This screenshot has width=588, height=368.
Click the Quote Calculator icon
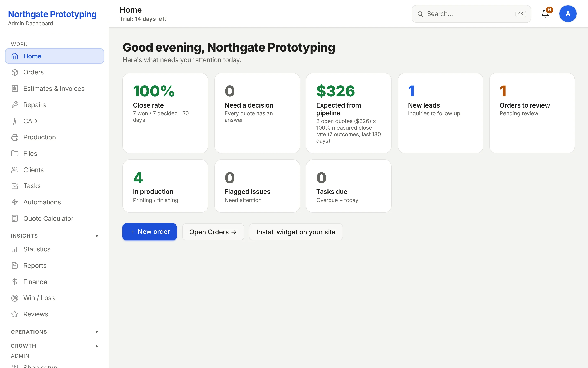(x=15, y=219)
